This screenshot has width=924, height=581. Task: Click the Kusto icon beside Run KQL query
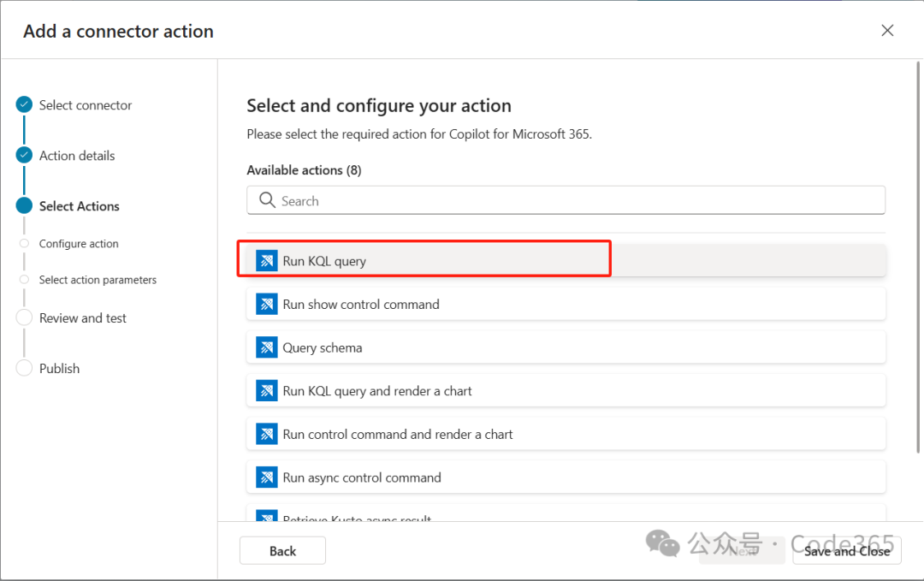(267, 261)
